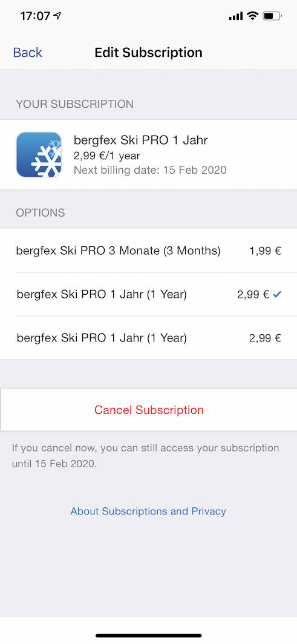The width and height of the screenshot is (297, 644).
Task: Tap the battery status icon
Action: coord(272,16)
